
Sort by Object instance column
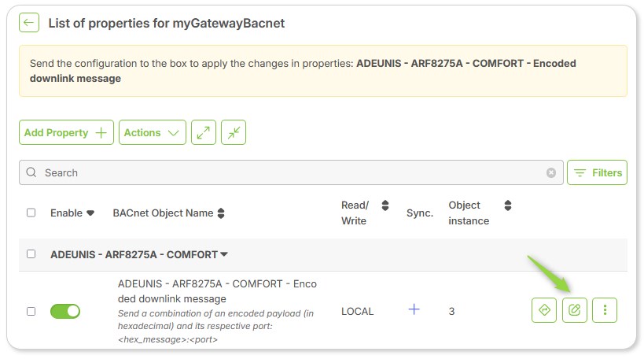click(508, 205)
